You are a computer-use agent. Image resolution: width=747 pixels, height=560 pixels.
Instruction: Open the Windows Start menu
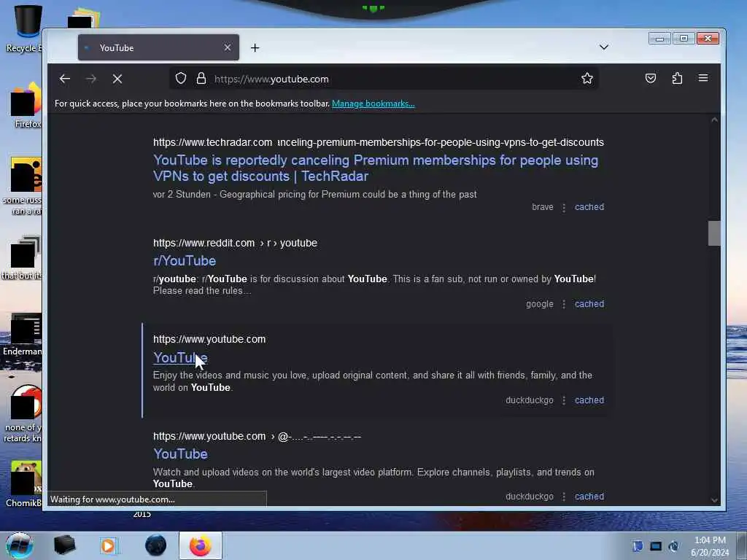coord(20,545)
